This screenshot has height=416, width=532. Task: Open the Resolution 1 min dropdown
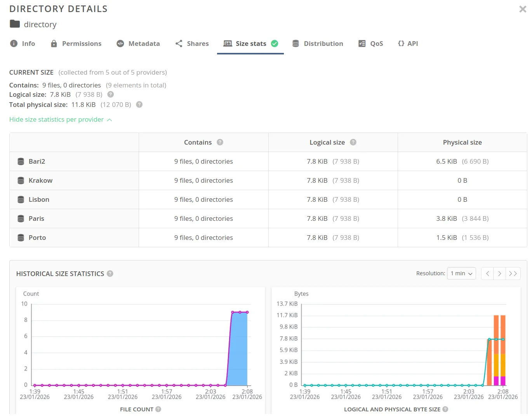(461, 274)
